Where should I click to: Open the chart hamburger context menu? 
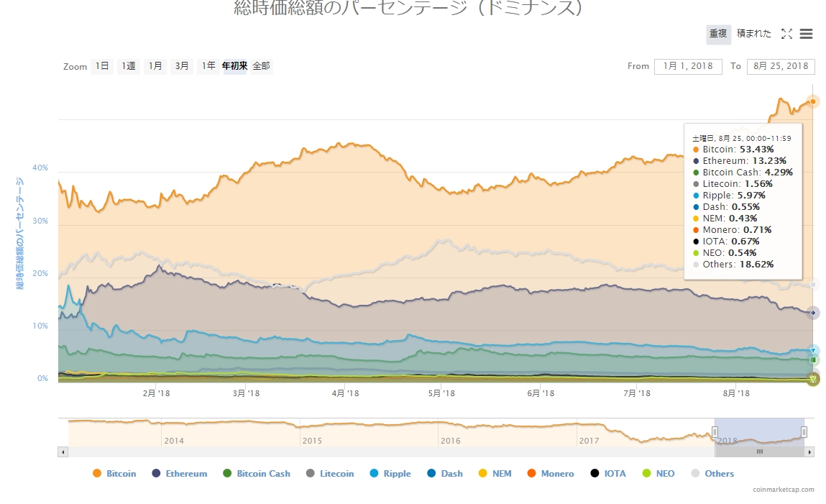(806, 34)
